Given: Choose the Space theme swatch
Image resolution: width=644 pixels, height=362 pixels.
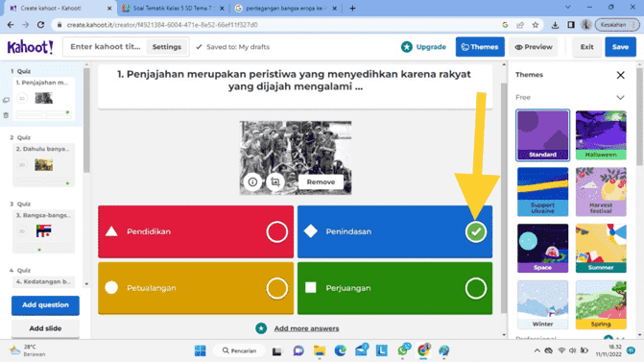Looking at the screenshot, I should [542, 248].
